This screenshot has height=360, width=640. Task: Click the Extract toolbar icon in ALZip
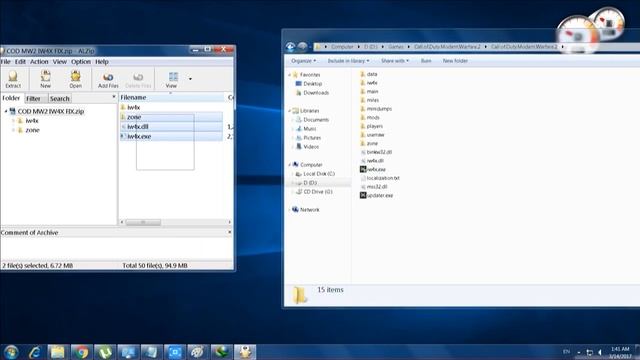click(13, 79)
